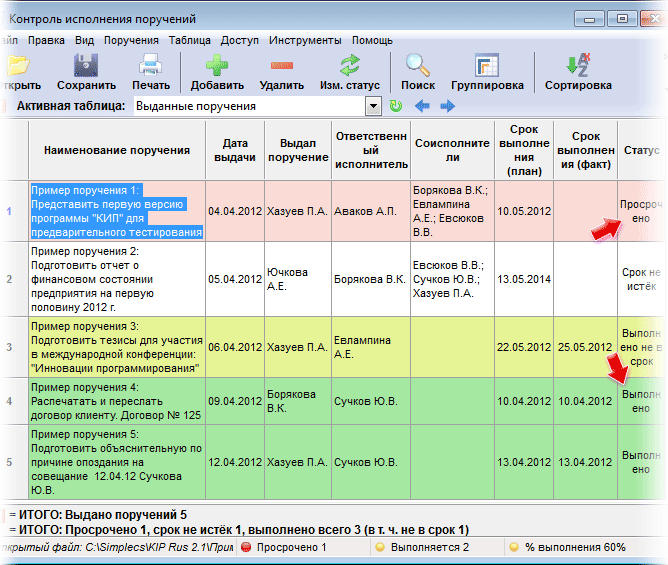Click the Добавить button label

[x=217, y=85]
